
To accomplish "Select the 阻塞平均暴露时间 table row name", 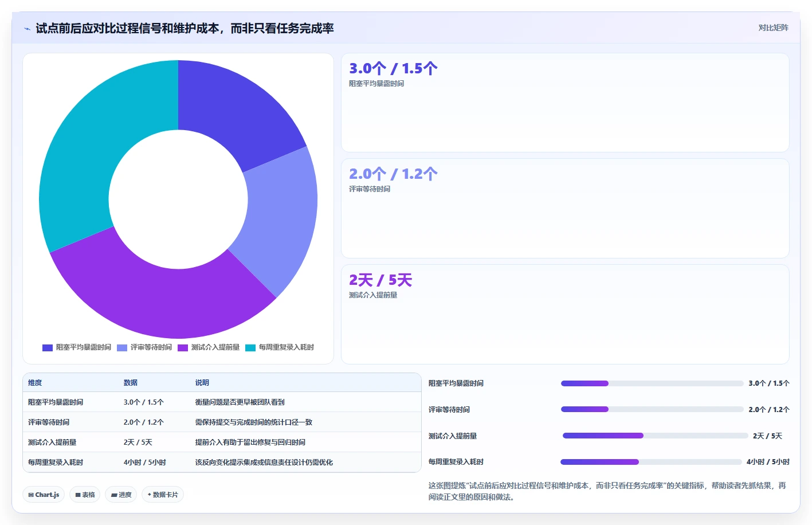I will point(56,402).
